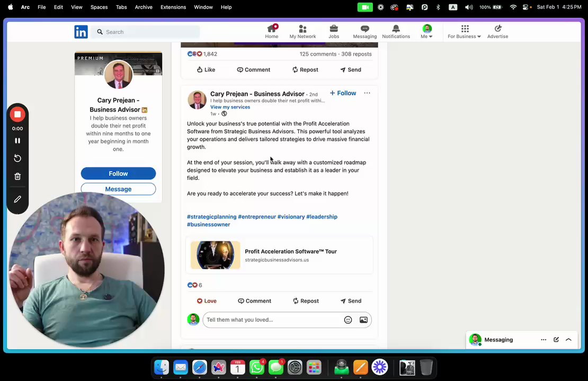Image resolution: width=588 pixels, height=381 pixels.
Task: Add an image to the comment
Action: pyautogui.click(x=363, y=320)
